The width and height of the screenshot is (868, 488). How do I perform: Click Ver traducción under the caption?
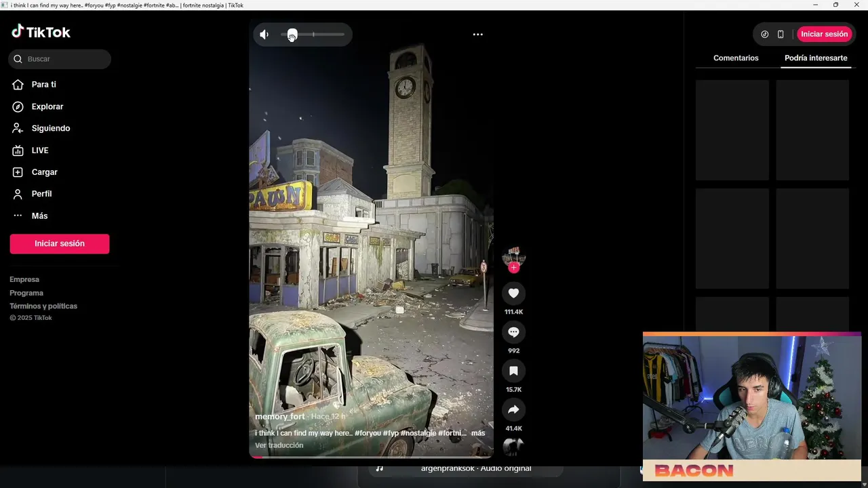pyautogui.click(x=279, y=445)
